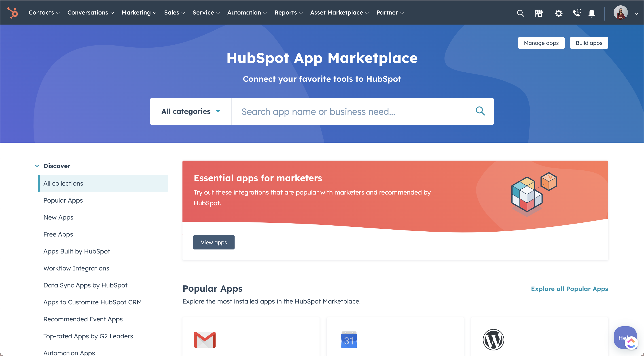Click the marketplace grid icon

tap(538, 12)
